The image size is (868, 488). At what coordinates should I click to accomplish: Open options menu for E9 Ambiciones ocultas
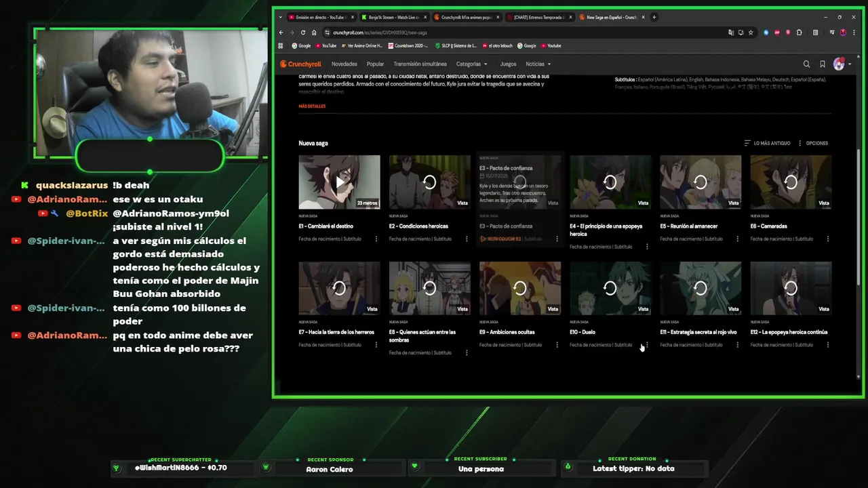coord(557,345)
